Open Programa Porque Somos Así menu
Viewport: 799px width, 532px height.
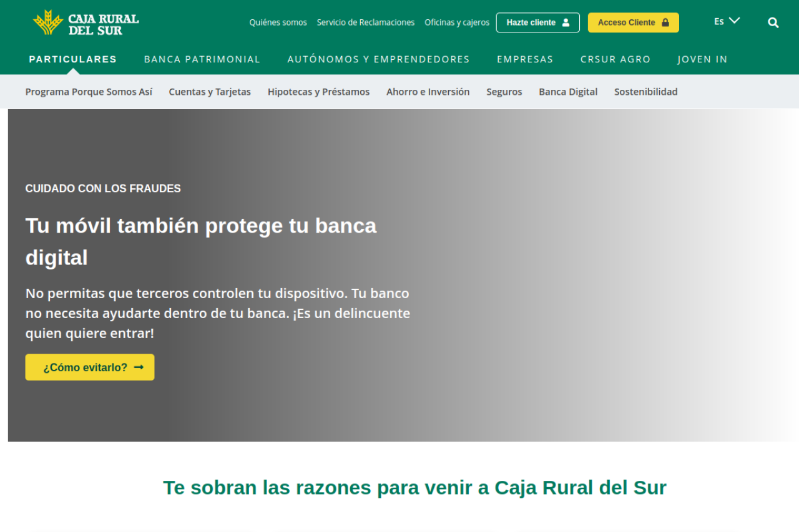coord(89,92)
